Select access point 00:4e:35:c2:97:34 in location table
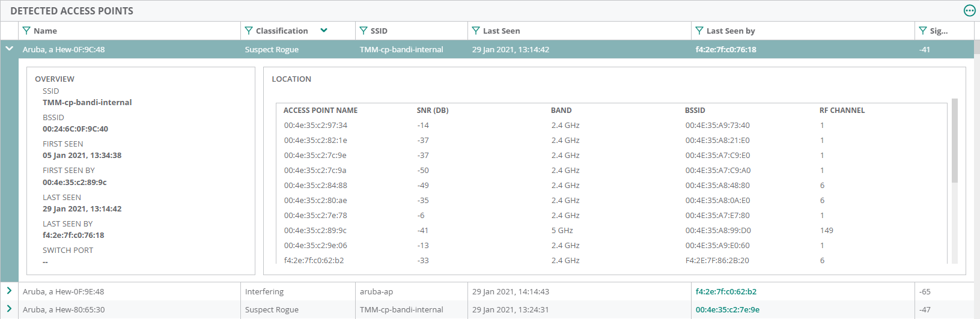 (315, 126)
